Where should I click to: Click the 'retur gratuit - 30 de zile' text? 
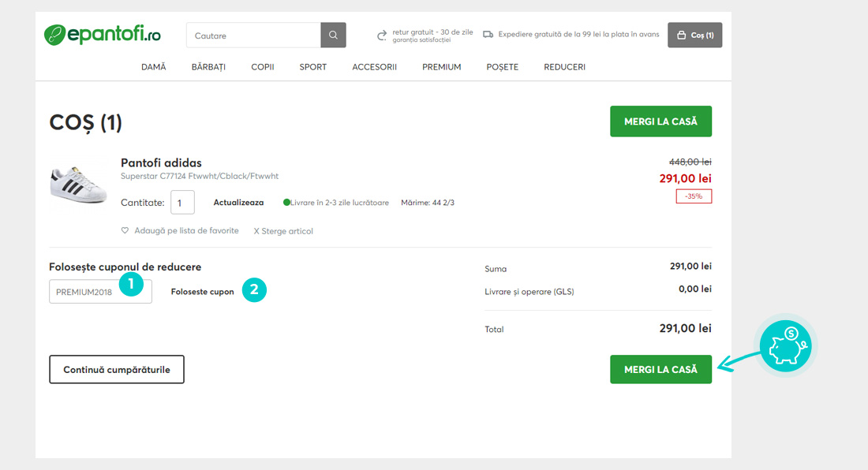[433, 32]
